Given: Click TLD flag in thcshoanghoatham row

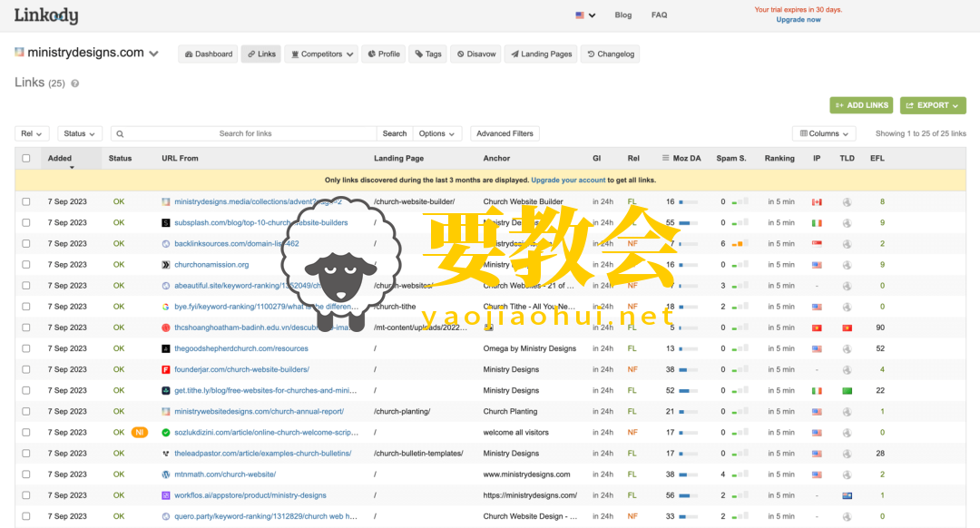Looking at the screenshot, I should pos(847,328).
